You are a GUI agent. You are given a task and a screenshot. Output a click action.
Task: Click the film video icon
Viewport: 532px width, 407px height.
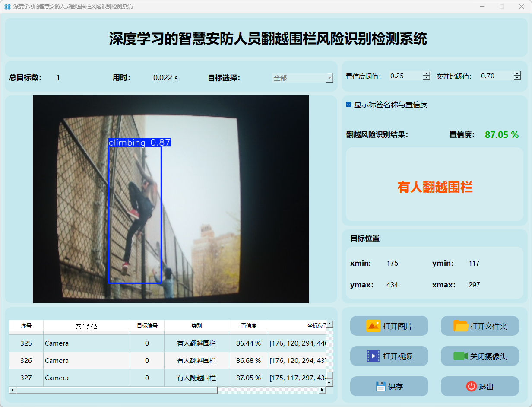(373, 356)
